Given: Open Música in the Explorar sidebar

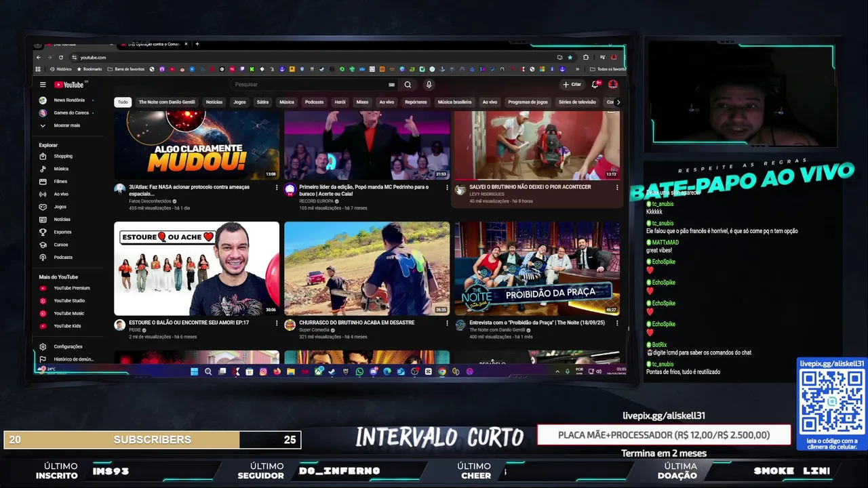Looking at the screenshot, I should pos(61,169).
